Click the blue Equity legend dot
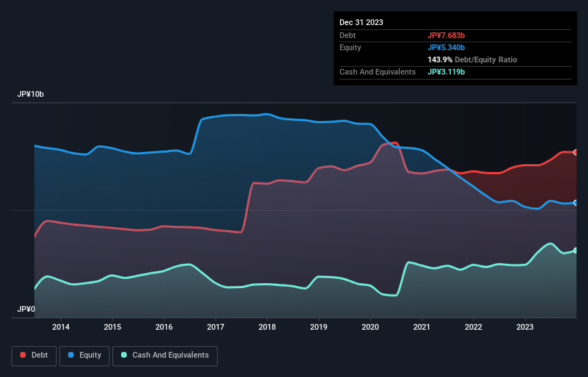 click(71, 355)
